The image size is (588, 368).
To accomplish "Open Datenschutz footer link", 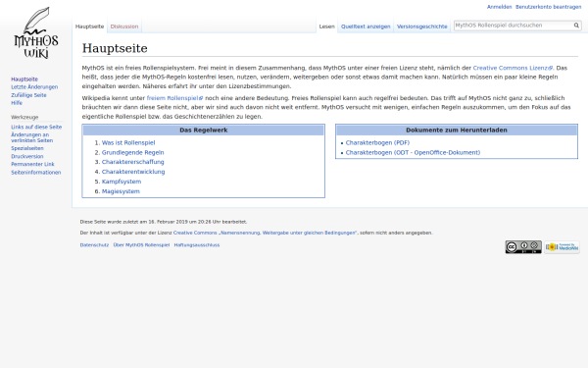I will [94, 244].
